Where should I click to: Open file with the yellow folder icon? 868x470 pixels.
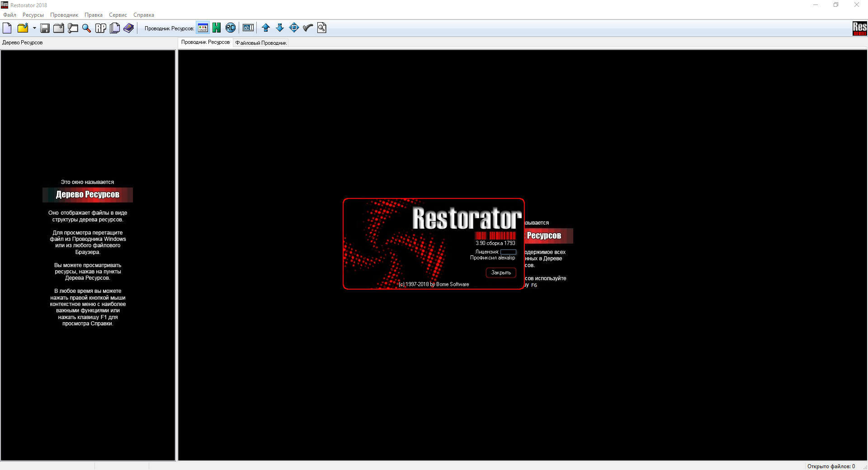(x=23, y=28)
